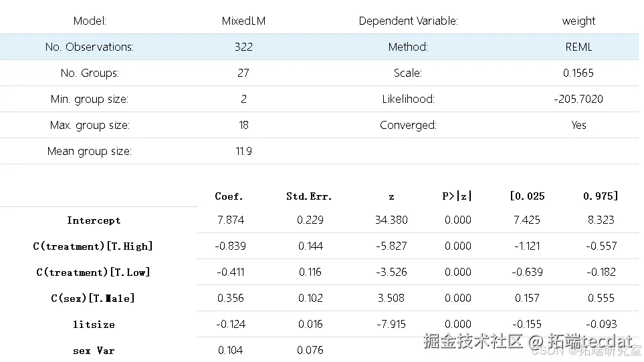This screenshot has height=362, width=644.
Task: Select the Intercept z value 34.380
Action: 391,220
